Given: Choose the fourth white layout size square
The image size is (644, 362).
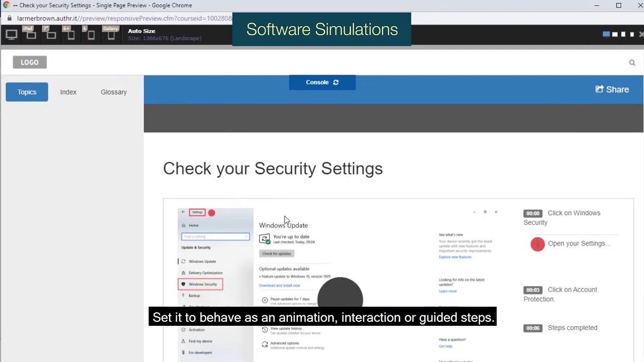Looking at the screenshot, I should coord(632,34).
